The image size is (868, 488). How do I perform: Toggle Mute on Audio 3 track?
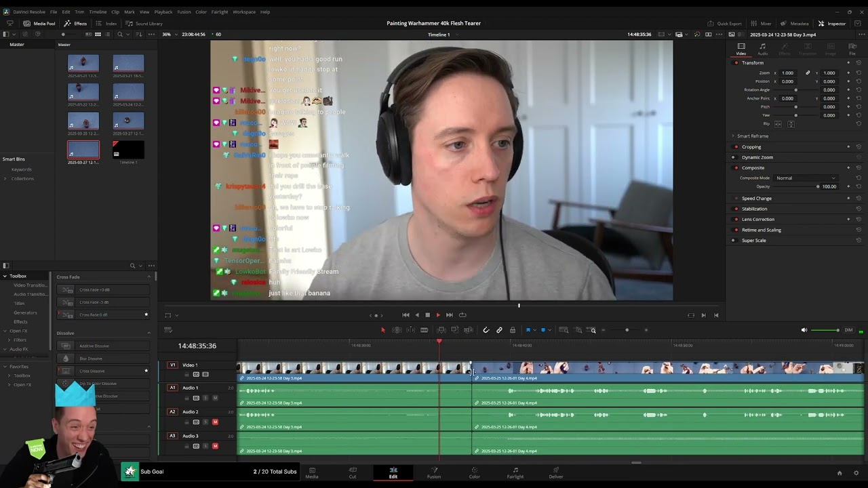pos(215,446)
